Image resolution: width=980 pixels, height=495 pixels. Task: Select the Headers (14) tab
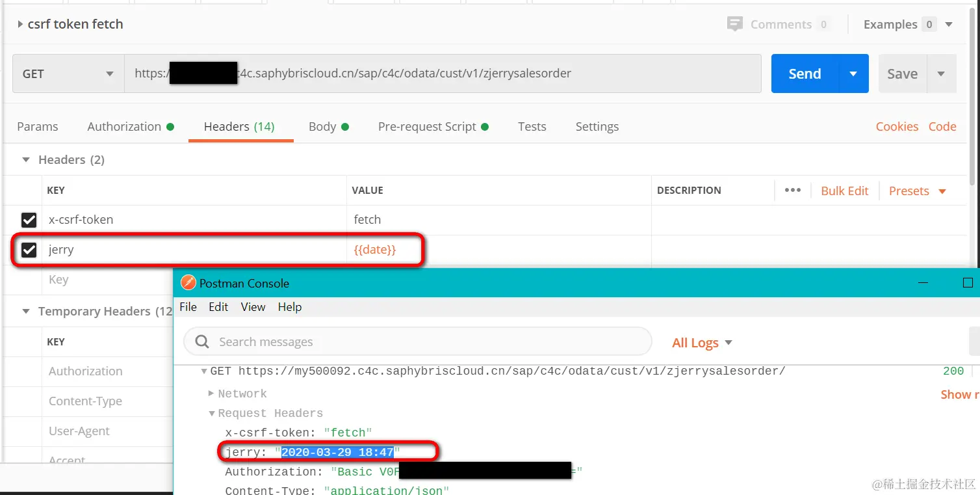point(239,126)
